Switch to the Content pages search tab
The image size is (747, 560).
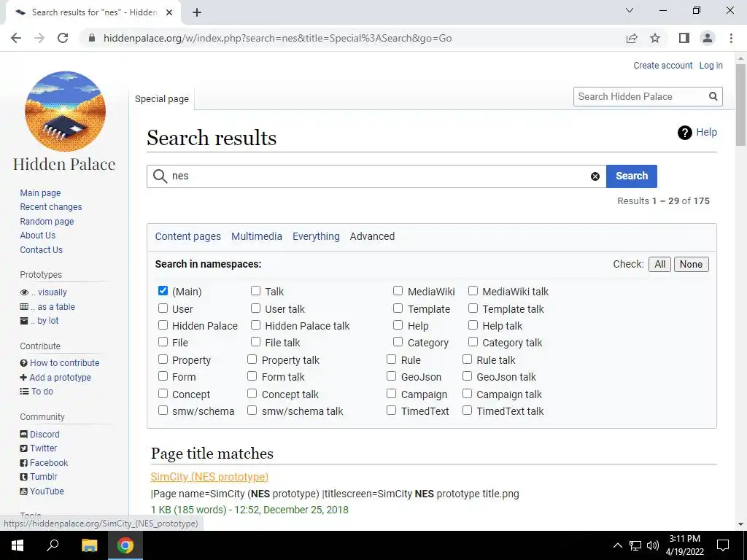[187, 237]
